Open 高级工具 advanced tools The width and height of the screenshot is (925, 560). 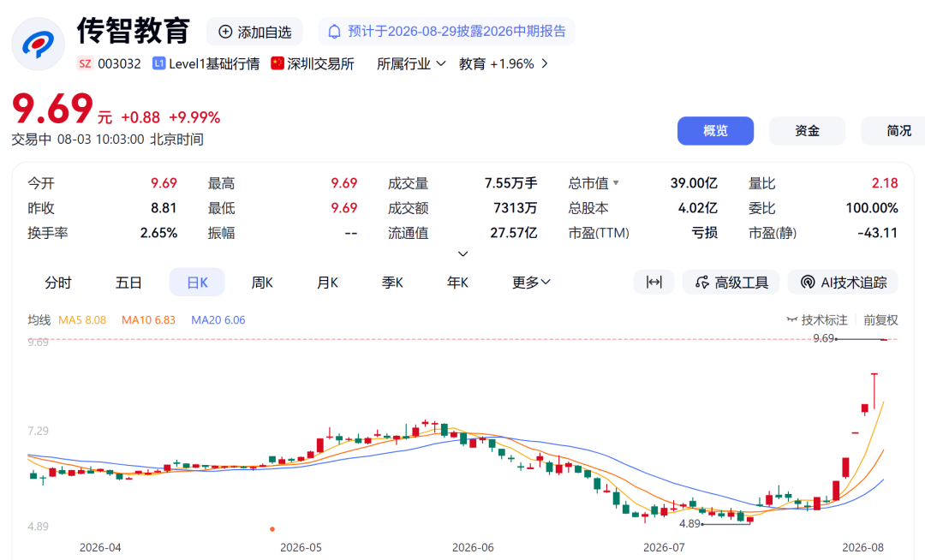731,283
